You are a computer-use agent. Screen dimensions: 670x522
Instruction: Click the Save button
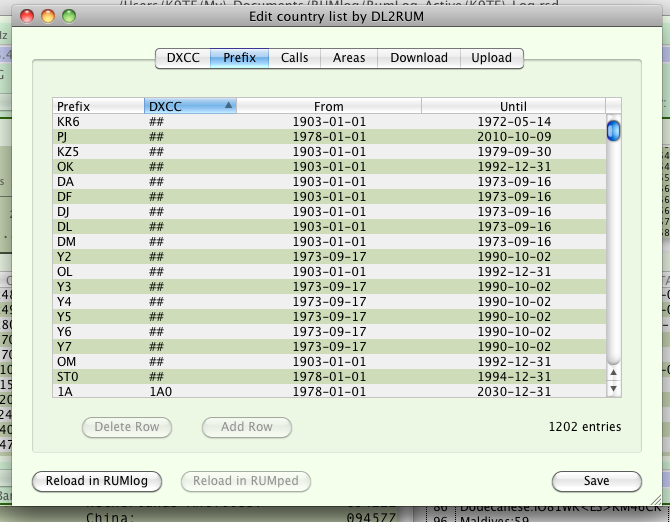[596, 481]
